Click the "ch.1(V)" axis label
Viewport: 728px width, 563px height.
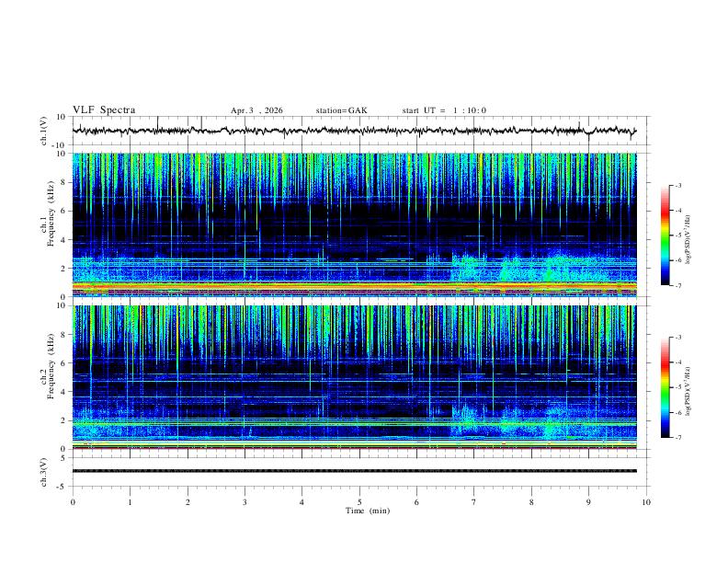click(x=44, y=131)
